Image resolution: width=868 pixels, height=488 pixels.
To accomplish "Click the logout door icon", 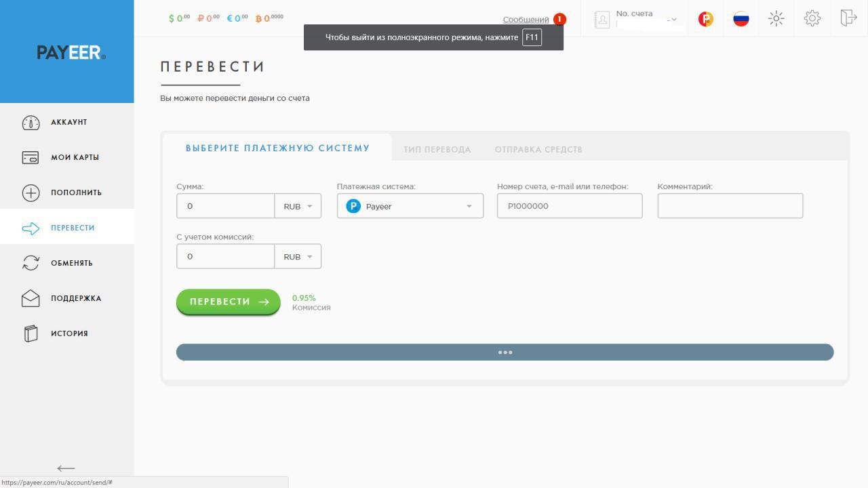I will (848, 18).
